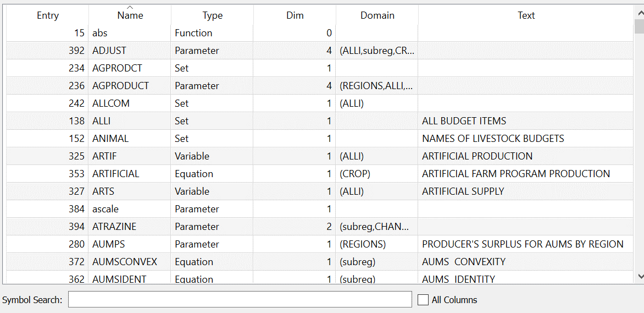This screenshot has width=644, height=313.
Task: Click the Dim column header
Action: 295,16
